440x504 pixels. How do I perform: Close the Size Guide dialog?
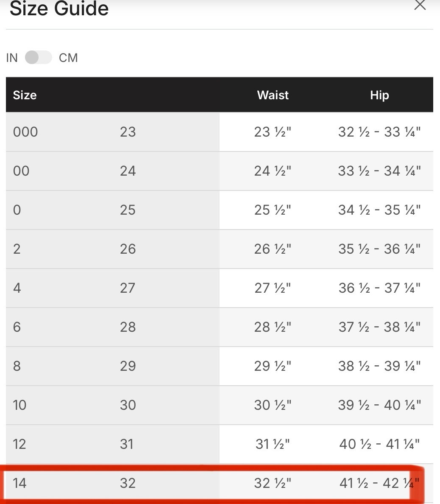[420, 5]
